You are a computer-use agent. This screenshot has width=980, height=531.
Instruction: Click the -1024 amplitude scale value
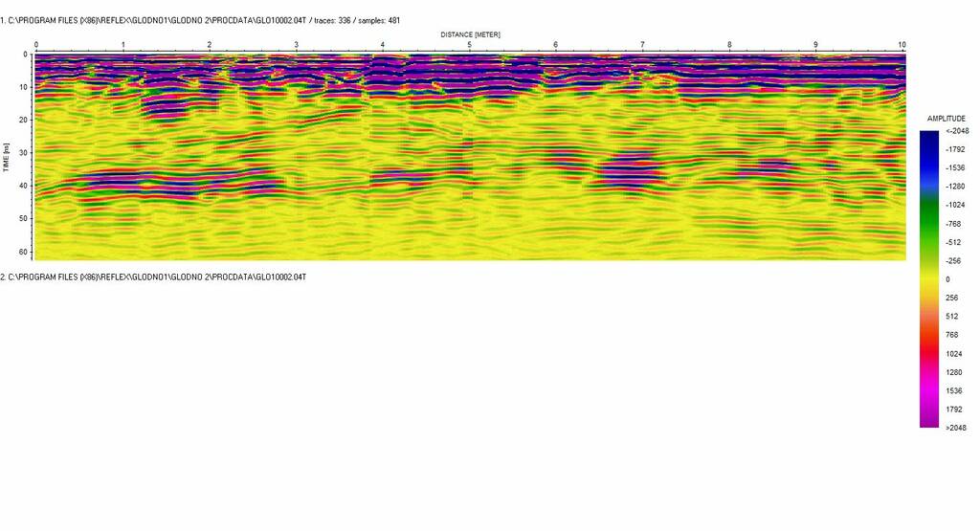(954, 206)
